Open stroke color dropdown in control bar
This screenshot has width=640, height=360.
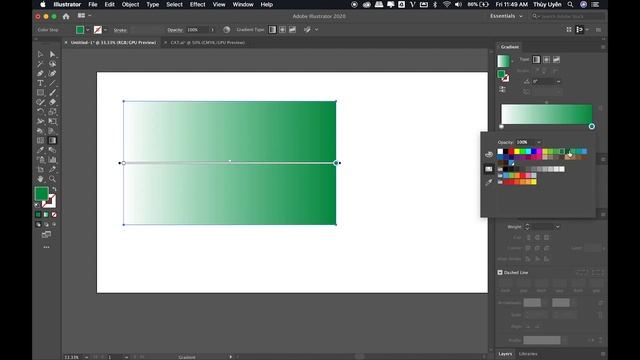[105, 30]
